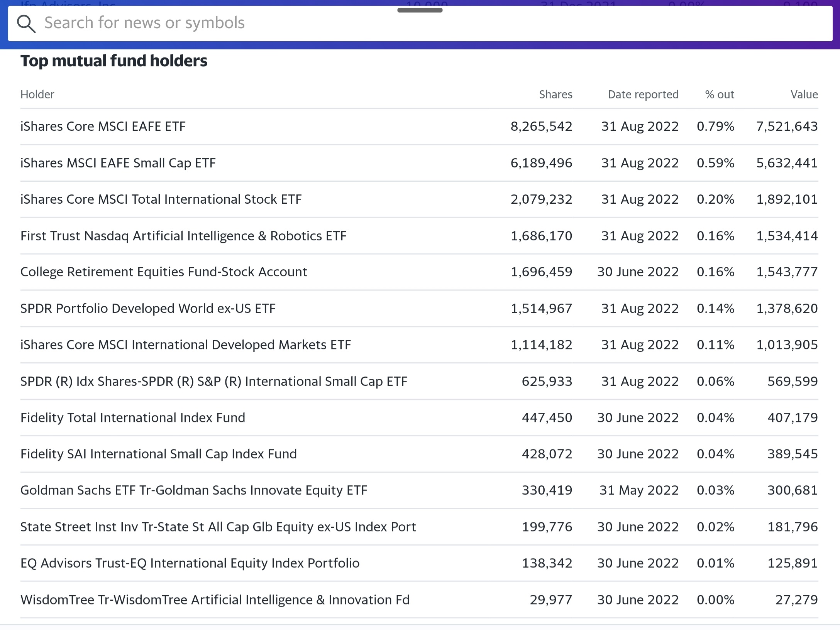The image size is (840, 630).
Task: Click value 7,521,643
Action: pos(787,127)
